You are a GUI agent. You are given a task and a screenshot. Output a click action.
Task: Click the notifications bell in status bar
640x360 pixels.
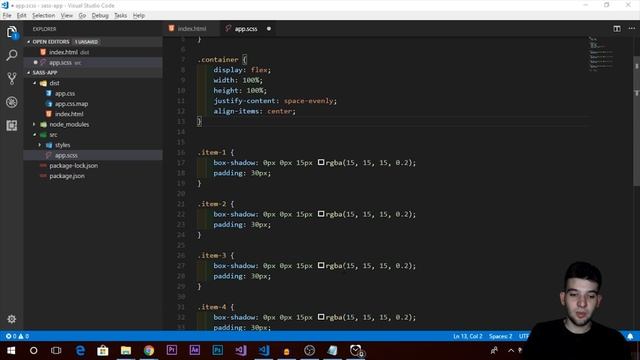tap(630, 336)
